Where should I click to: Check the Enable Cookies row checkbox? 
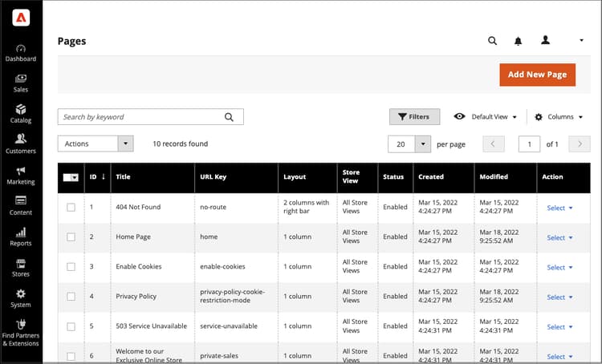[x=71, y=266]
